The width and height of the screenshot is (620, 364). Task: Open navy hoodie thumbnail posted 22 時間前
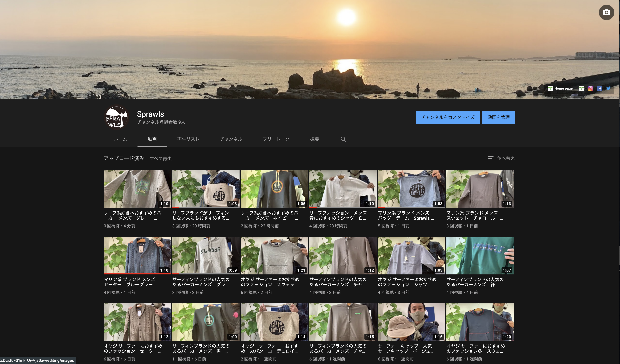274,189
